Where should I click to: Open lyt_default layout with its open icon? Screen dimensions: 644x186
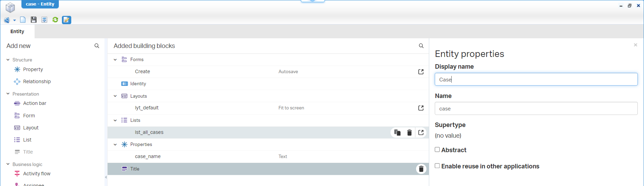[421, 108]
